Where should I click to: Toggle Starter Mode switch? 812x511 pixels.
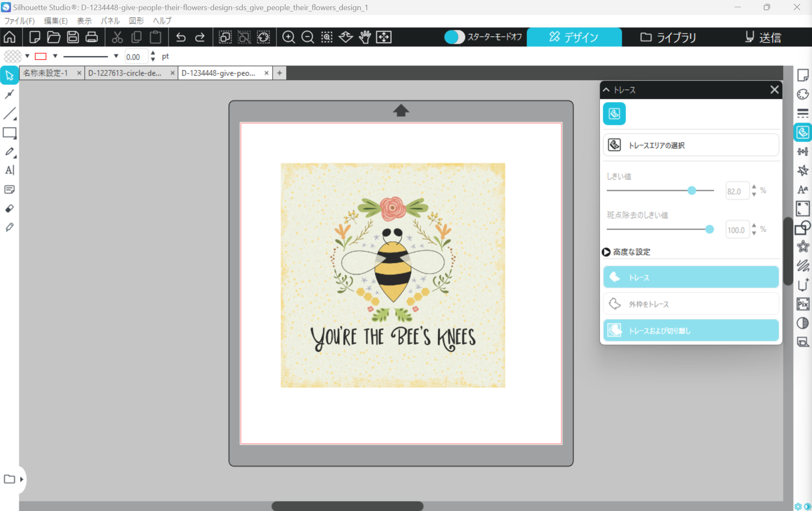(x=454, y=37)
